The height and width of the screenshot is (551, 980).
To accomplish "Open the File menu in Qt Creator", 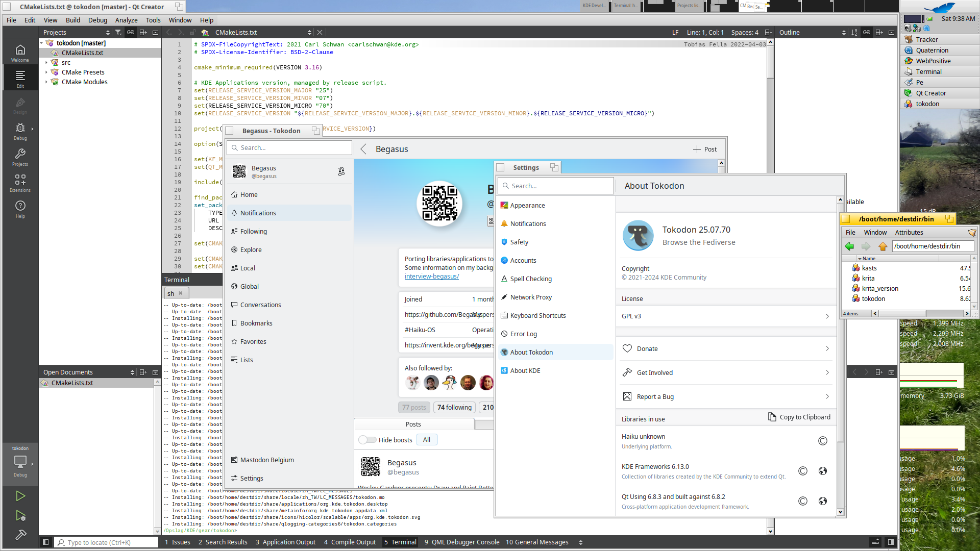I will coord(11,20).
